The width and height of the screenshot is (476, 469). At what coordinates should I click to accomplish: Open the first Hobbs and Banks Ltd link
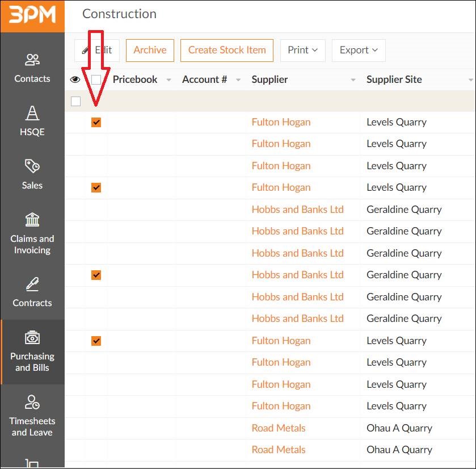297,210
